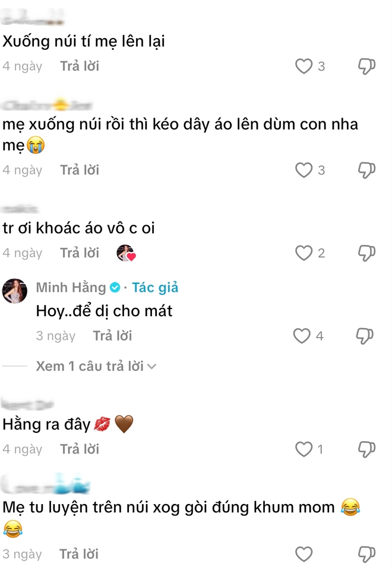
Task: Dislike Minh Hằng's author reply
Action: pyautogui.click(x=365, y=336)
